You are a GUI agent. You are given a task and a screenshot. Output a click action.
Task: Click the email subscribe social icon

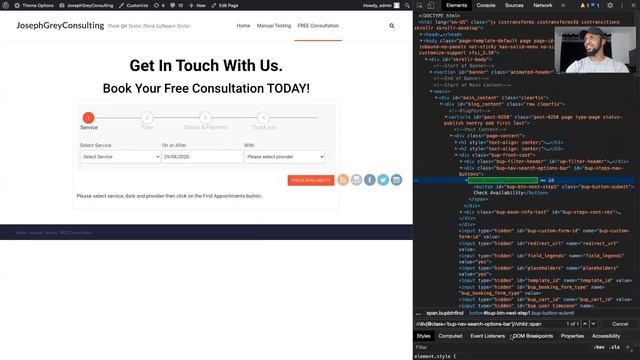pos(356,180)
